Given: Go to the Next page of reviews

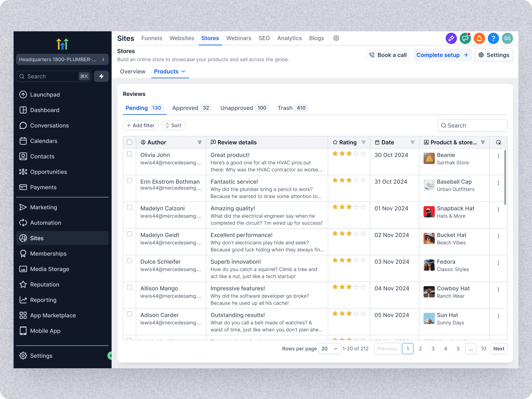Looking at the screenshot, I should click(x=499, y=349).
